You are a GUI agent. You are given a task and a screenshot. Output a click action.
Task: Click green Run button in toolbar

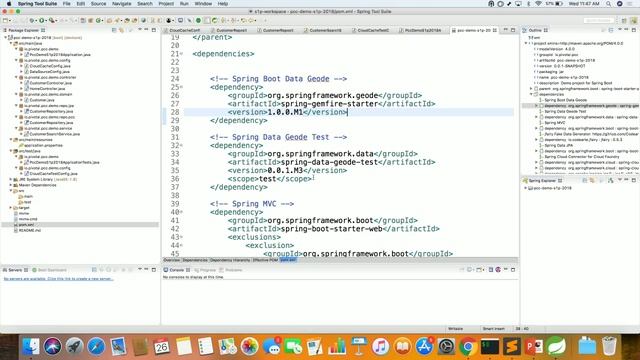(42, 20)
